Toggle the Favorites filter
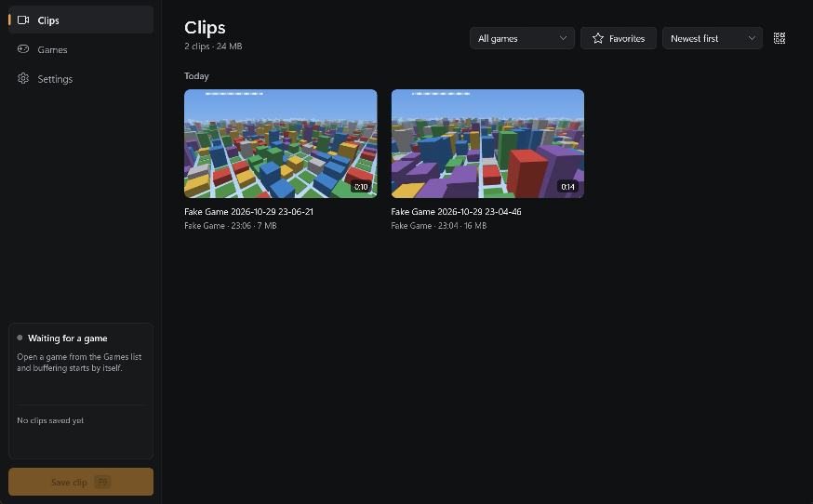813x504 pixels. click(x=619, y=38)
